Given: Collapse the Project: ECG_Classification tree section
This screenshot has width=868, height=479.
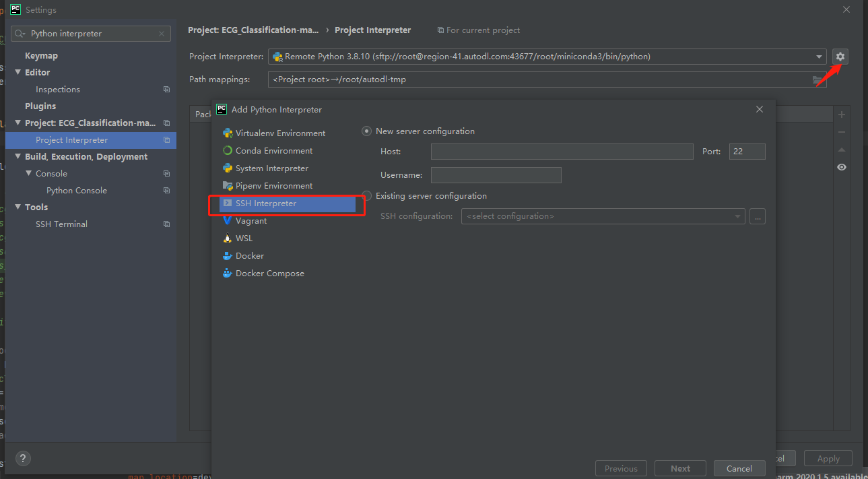Looking at the screenshot, I should point(18,123).
